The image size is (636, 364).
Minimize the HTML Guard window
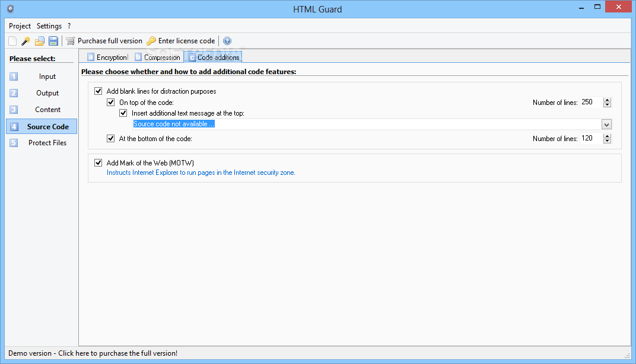581,7
